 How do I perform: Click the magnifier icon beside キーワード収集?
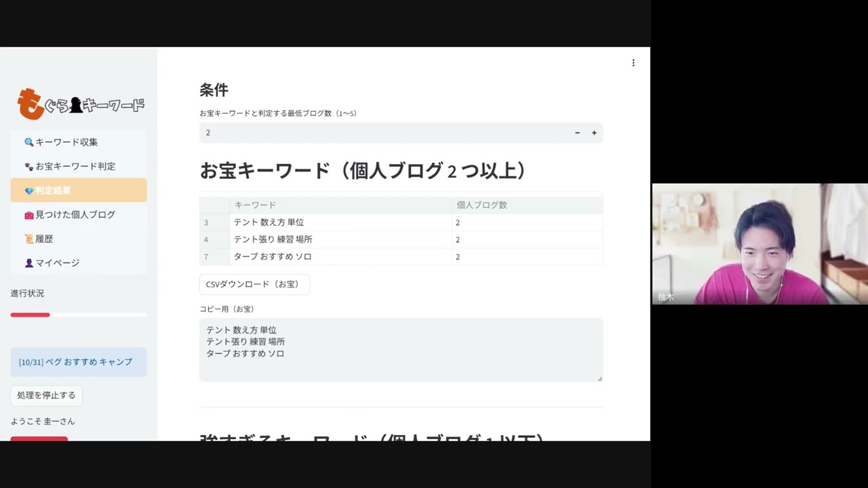[x=28, y=142]
